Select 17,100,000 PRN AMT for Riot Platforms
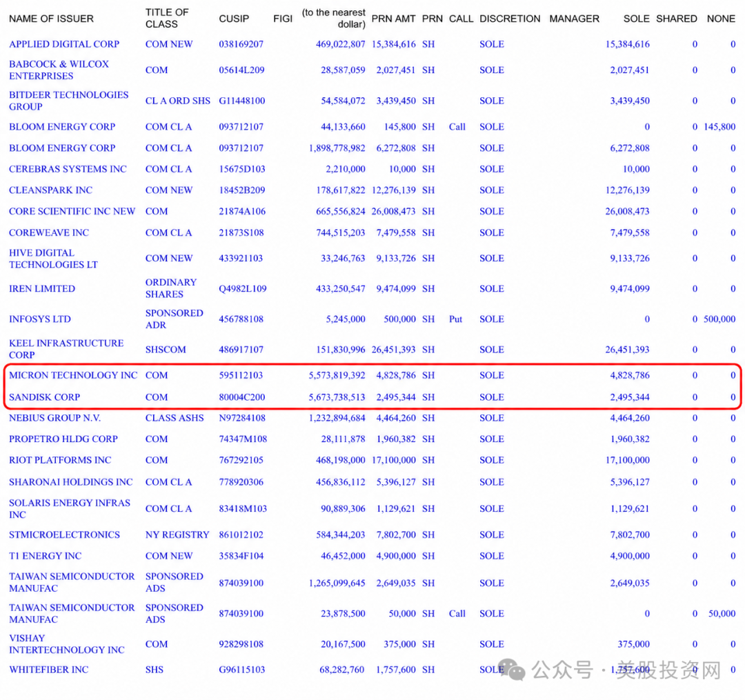Image resolution: width=745 pixels, height=700 pixels. point(393,460)
